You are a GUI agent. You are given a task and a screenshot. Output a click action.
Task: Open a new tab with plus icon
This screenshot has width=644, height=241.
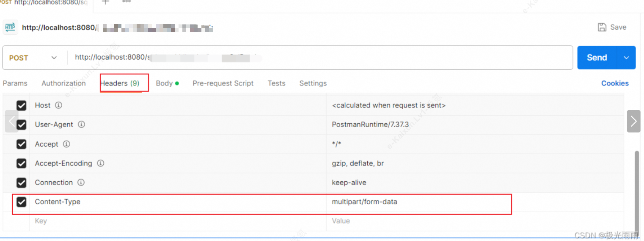[105, 2]
